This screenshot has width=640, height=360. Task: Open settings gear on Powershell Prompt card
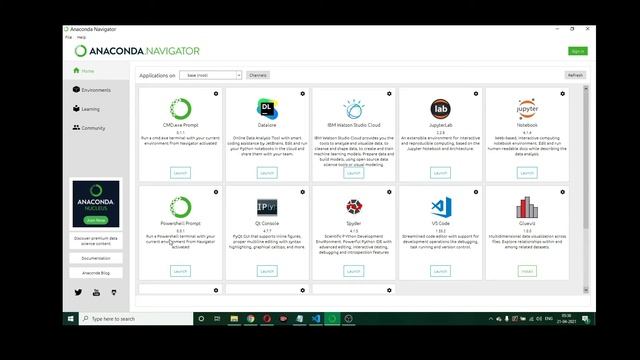[x=216, y=192]
